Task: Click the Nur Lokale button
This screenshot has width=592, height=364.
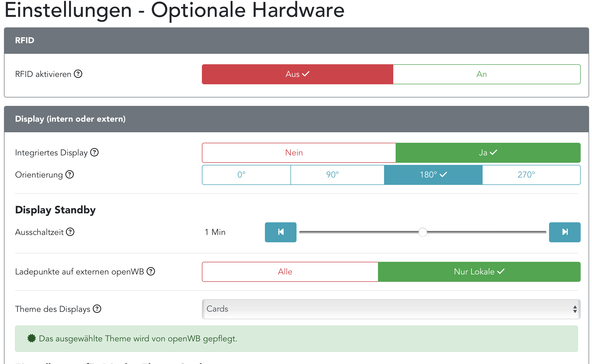Action: (x=479, y=272)
